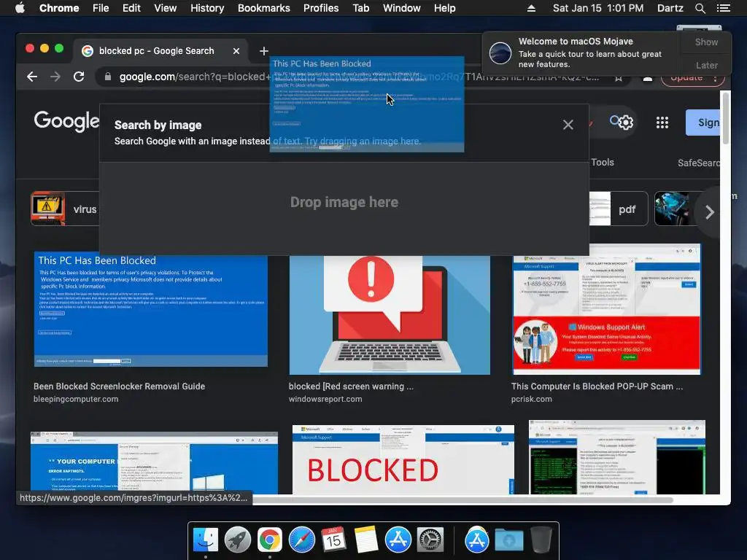This screenshot has height=560, width=747.
Task: Open the Tab menu
Action: 360,8
